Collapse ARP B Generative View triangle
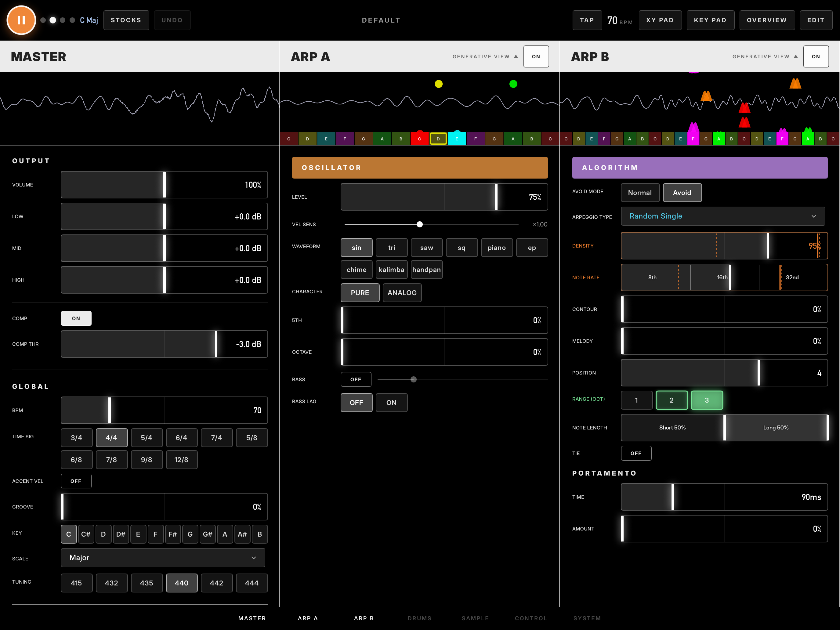This screenshot has width=840, height=630. pos(795,56)
